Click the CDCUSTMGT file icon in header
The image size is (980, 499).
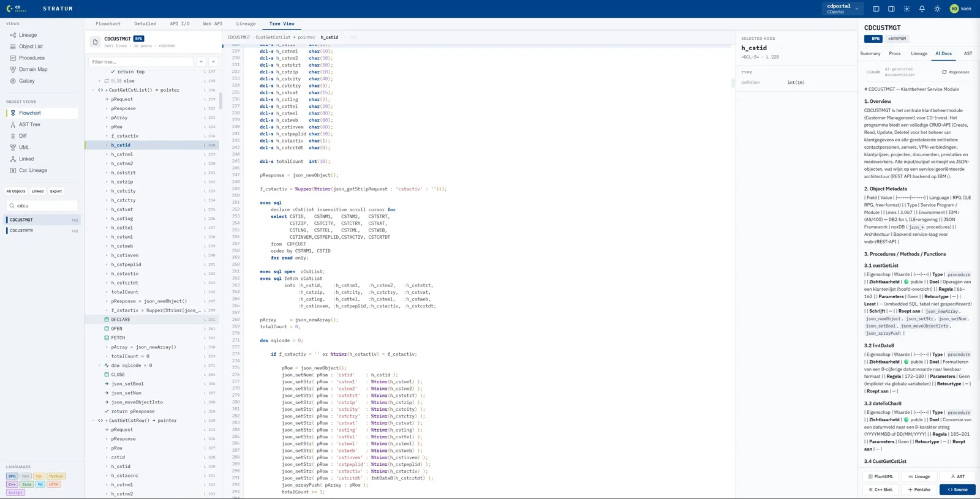[95, 42]
